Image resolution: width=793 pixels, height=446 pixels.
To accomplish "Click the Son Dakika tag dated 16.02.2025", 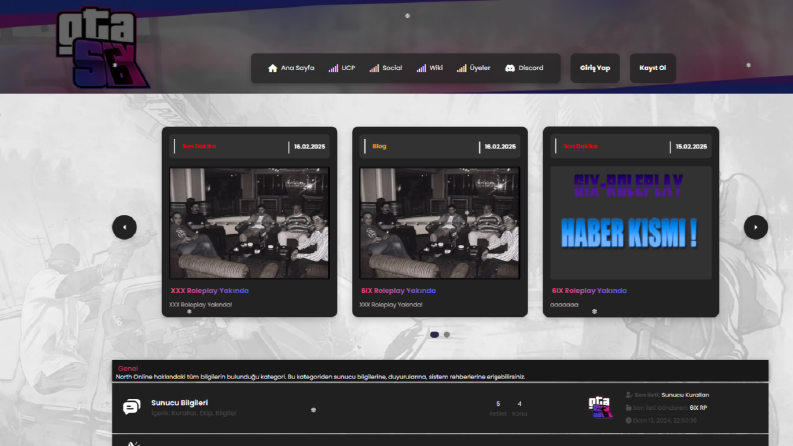I will [x=199, y=146].
